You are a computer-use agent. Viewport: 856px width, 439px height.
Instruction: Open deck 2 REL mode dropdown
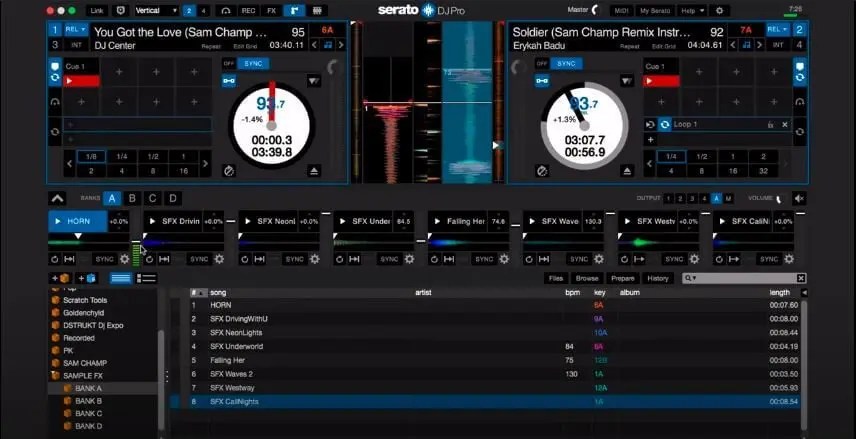point(778,29)
